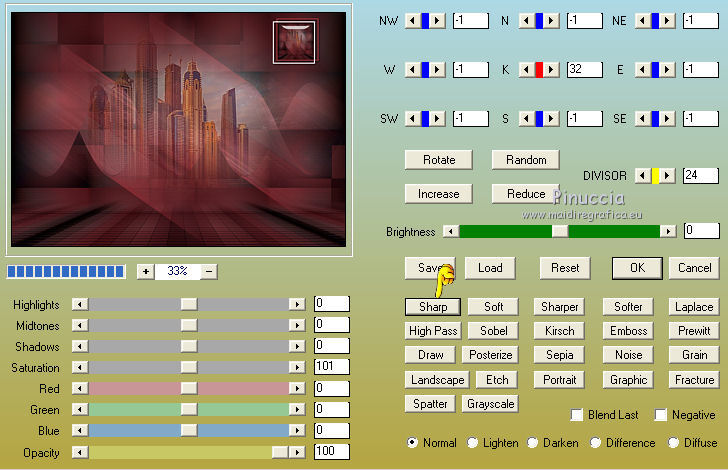
Task: Load a saved preset
Action: (490, 268)
